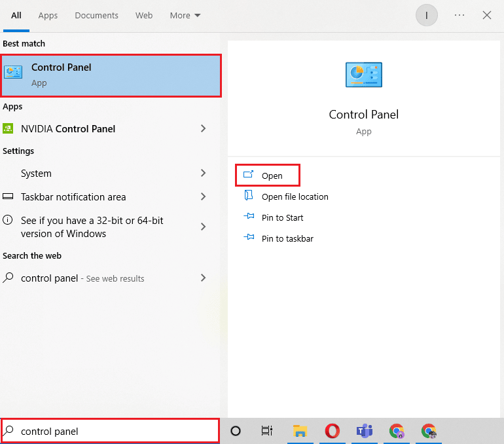Image resolution: width=504 pixels, height=444 pixels.
Task: Click the rightmost Chrome taskbar icon
Action: click(x=429, y=431)
